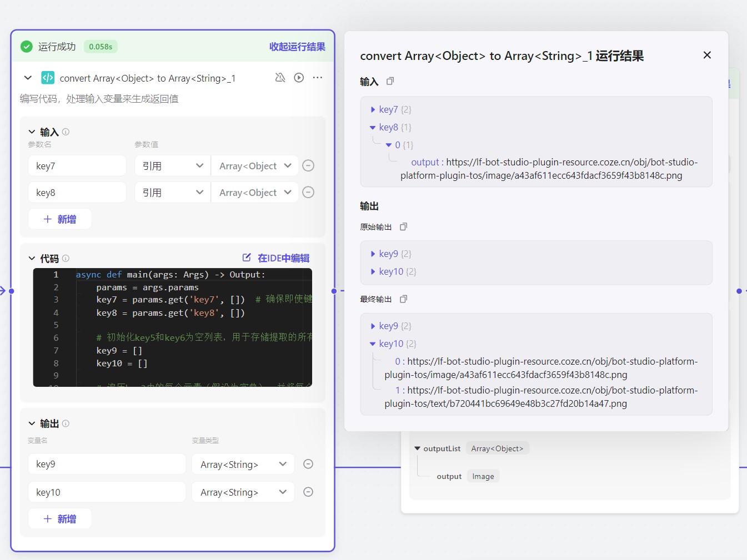The width and height of the screenshot is (747, 560).
Task: Click 在IDE中编辑 link
Action: [x=283, y=258]
